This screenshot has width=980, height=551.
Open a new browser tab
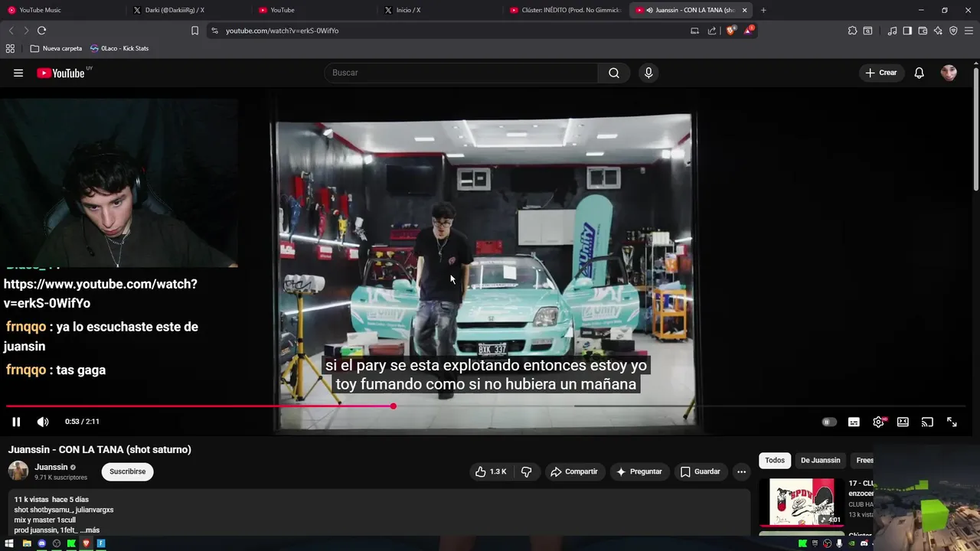click(x=763, y=10)
